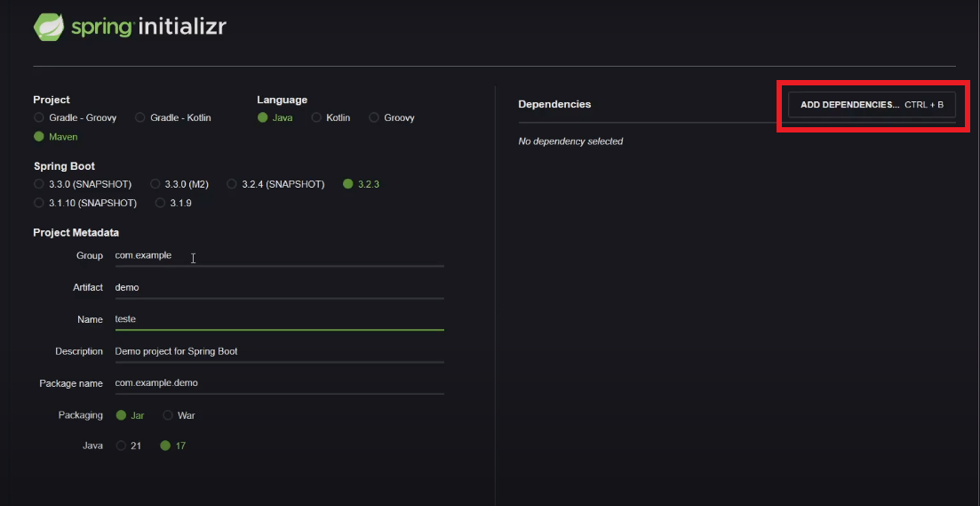This screenshot has width=980, height=506.
Task: Select Spring Boot 3.3.0 (SNAPSHOT)
Action: point(83,184)
